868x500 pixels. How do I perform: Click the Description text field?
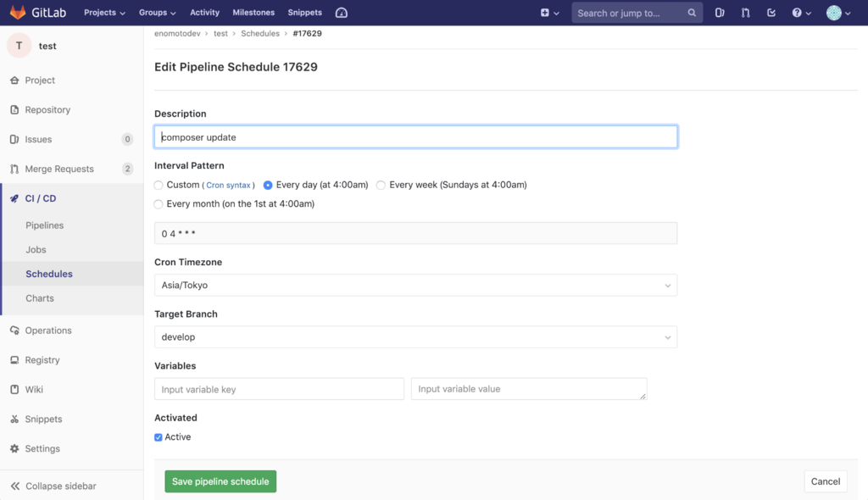coord(415,136)
